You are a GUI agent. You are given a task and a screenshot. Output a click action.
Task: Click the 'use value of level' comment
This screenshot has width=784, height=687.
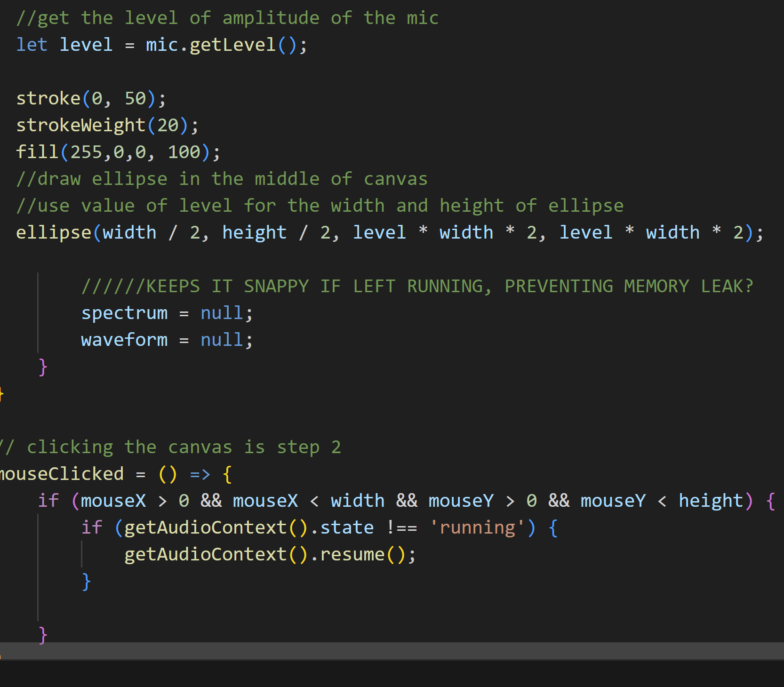(320, 206)
